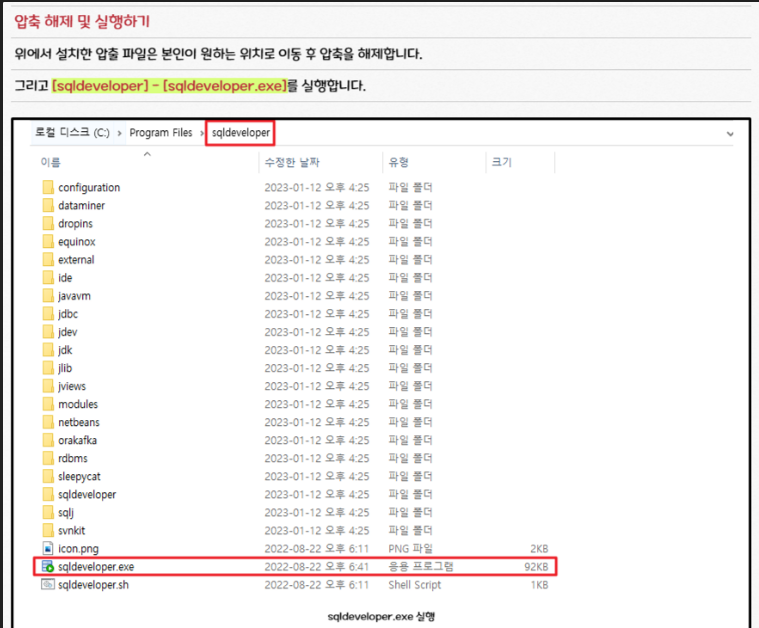Select the configuration folder name
Image resolution: width=759 pixels, height=628 pixels.
[x=89, y=187]
